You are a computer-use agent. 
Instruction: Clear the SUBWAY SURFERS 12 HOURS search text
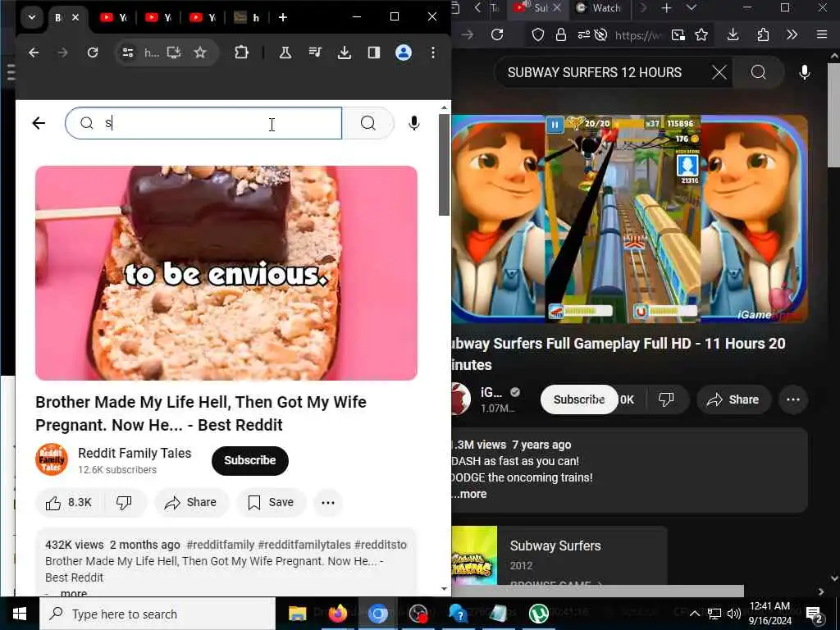click(719, 72)
